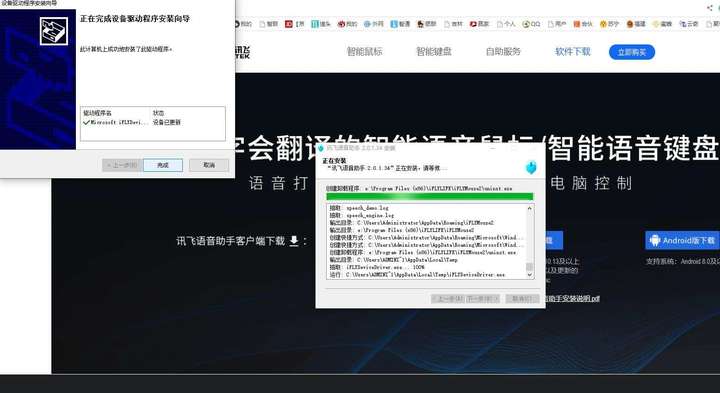Viewport: 720px width, 393px height.
Task: Click the green installation progress bar
Action: (429, 196)
